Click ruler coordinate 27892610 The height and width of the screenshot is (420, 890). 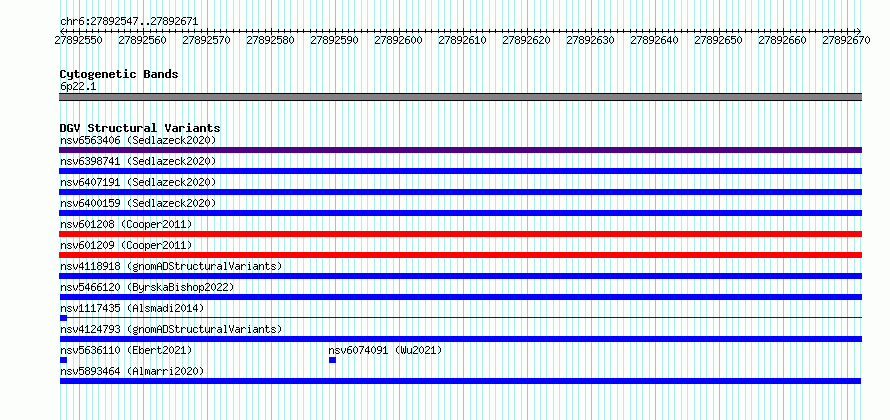[463, 40]
